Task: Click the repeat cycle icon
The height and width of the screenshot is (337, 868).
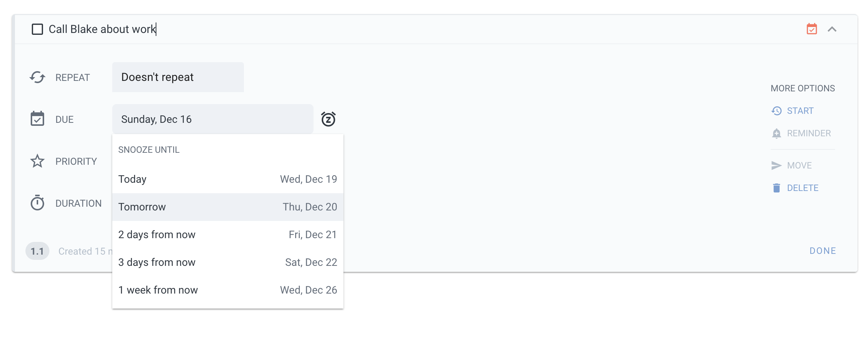Action: [37, 77]
